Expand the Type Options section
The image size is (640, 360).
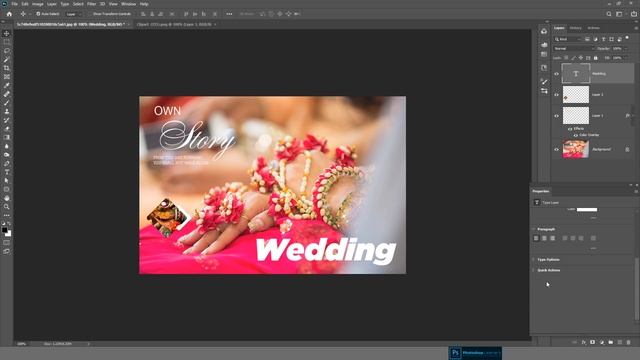click(x=533, y=260)
